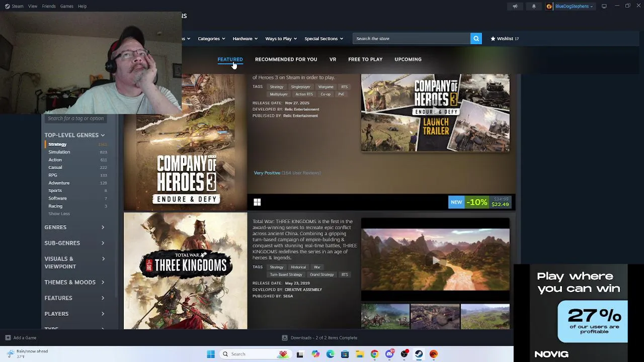Click the Downloads status icon
Image resolution: width=644 pixels, height=362 pixels.
[x=285, y=338]
